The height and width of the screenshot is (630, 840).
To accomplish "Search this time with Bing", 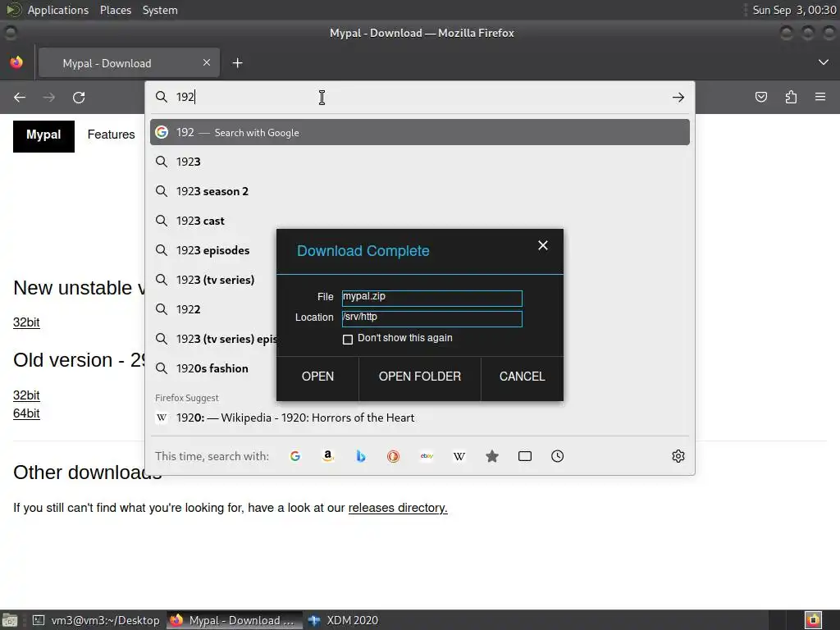I will click(x=361, y=456).
